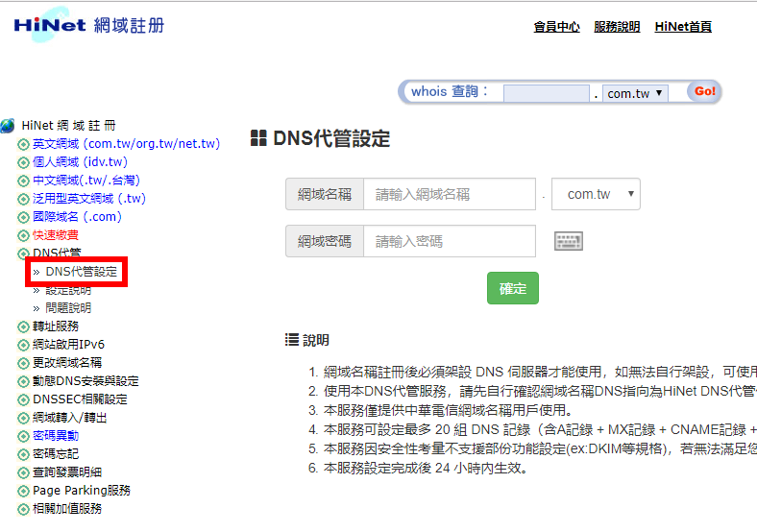Click the green bullet icon beside 英文網域

(x=23, y=144)
